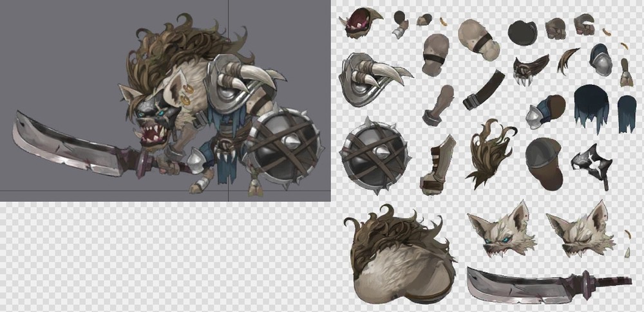Select the fanged lower jaw sprite
This screenshot has height=312, width=644.
529,69
